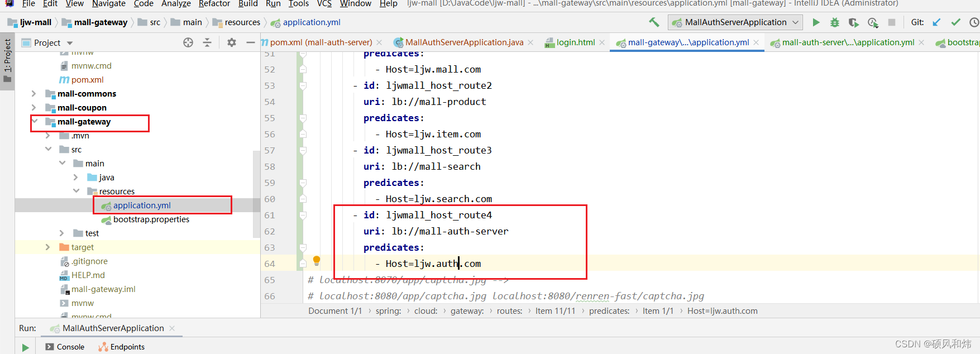980x354 pixels.
Task: Click ljw-mall in the breadcrumb bar
Action: coord(36,22)
